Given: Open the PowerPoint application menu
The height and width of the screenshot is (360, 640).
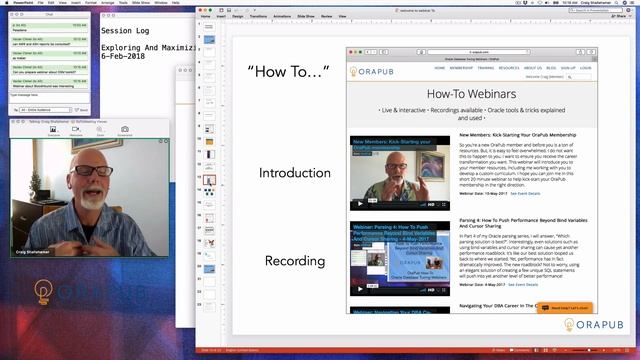Looking at the screenshot, I should (x=23, y=2).
